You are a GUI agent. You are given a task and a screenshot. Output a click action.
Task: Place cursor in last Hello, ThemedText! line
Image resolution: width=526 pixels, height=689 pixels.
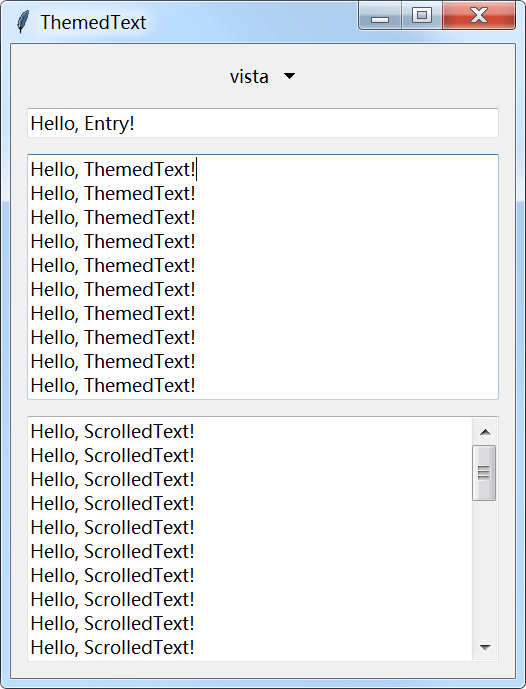[113, 385]
